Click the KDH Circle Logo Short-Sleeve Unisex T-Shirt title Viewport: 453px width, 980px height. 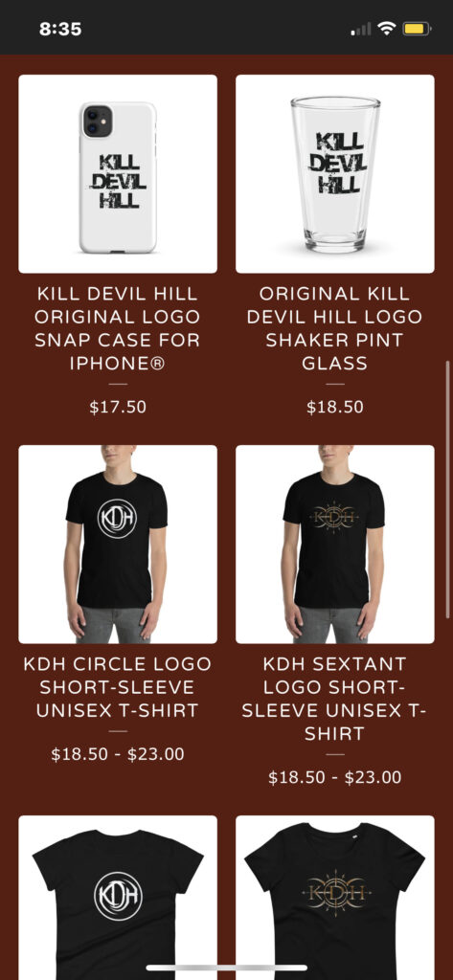tap(118, 687)
